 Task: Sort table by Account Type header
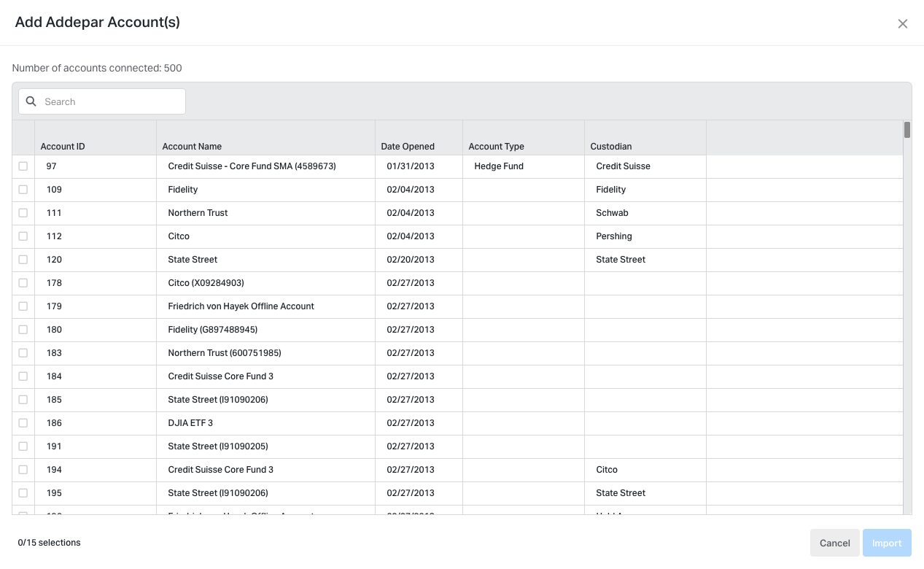(x=496, y=147)
